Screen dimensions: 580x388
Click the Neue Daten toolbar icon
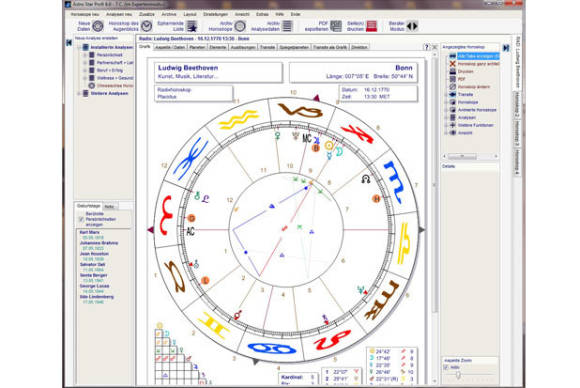point(98,26)
